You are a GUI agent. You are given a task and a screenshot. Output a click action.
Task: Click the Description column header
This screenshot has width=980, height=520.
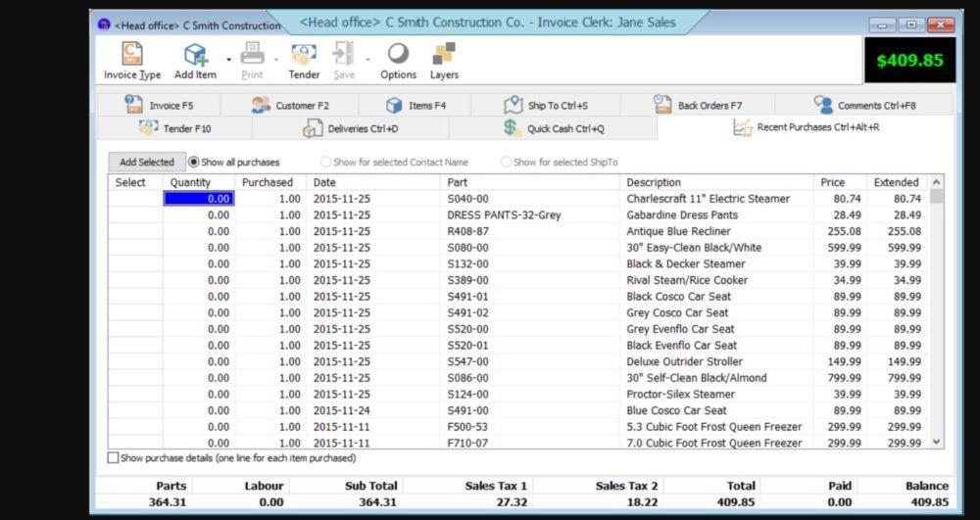point(654,182)
